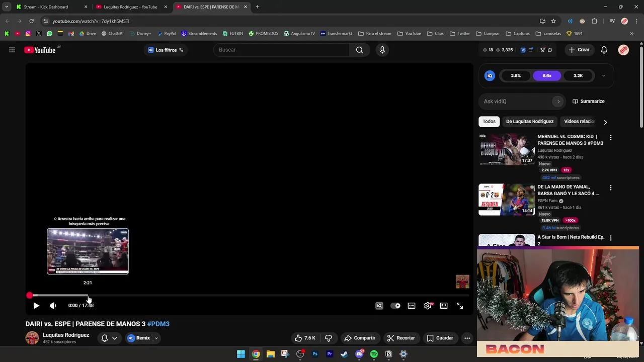Screen dimensions: 644x362
Task: Enter fullscreen mode
Action: (460, 306)
